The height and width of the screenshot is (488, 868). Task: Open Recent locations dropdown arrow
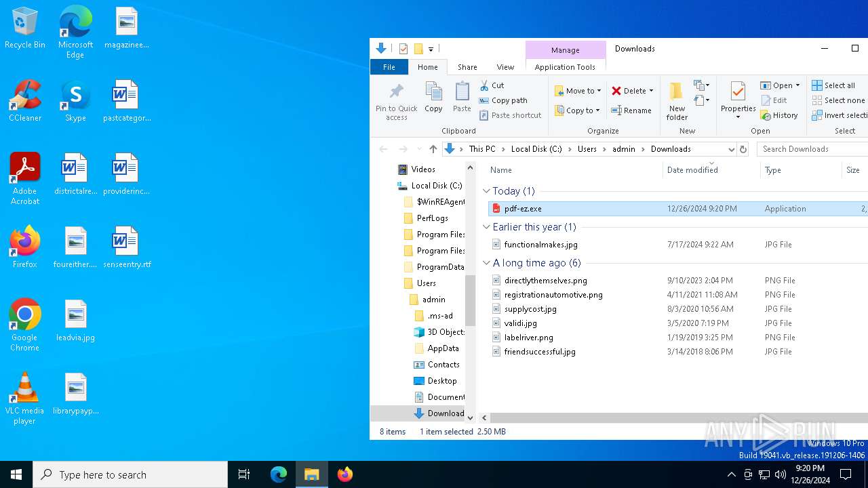pos(418,149)
